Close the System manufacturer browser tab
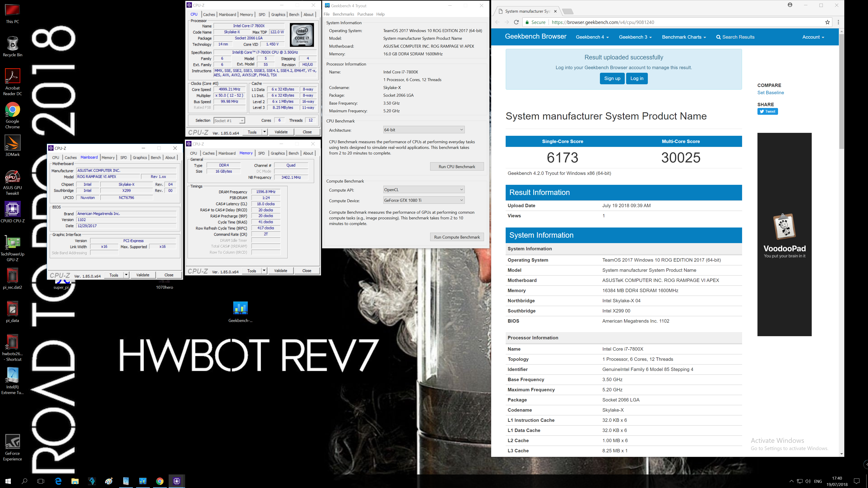Viewport: 868px width, 488px height. 555,11
